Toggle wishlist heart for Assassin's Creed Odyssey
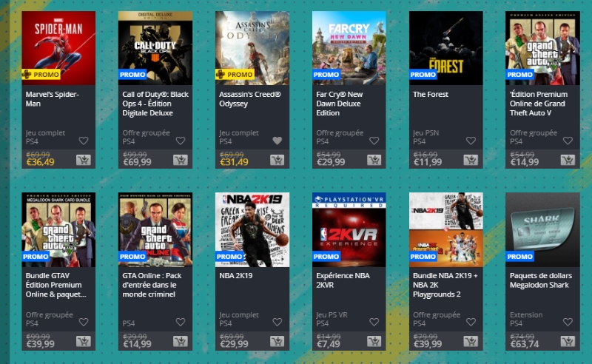This screenshot has height=364, width=592. tap(277, 141)
